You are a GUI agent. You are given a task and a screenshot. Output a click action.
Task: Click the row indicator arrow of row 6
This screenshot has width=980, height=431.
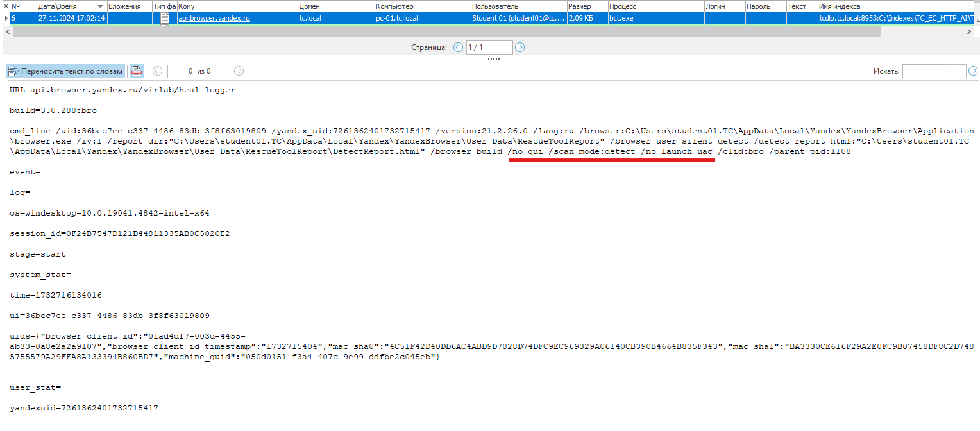(x=6, y=18)
